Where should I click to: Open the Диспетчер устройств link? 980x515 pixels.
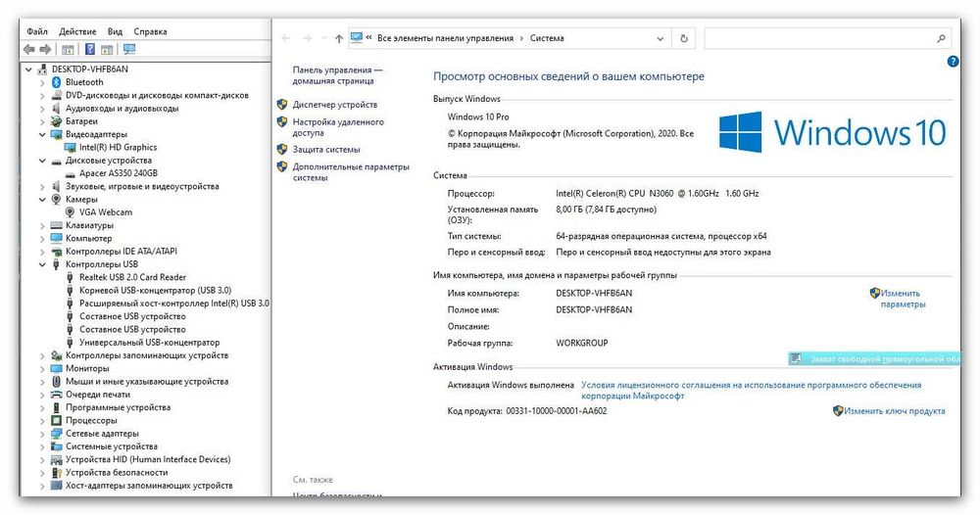[335, 104]
